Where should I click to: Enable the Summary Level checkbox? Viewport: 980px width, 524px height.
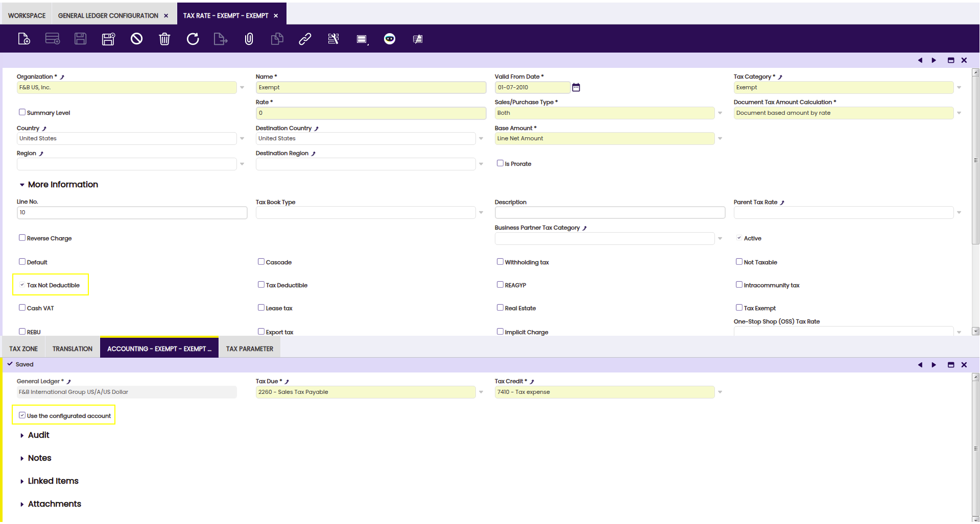(22, 112)
